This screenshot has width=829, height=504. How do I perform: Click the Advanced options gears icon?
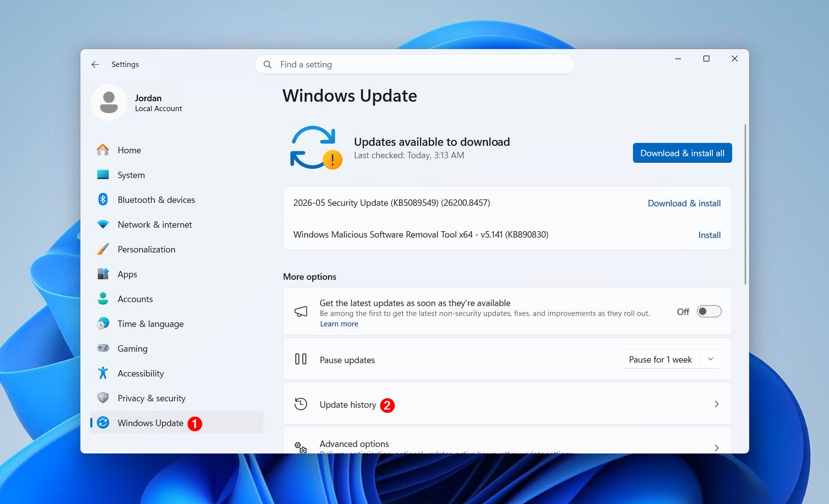[x=301, y=447]
